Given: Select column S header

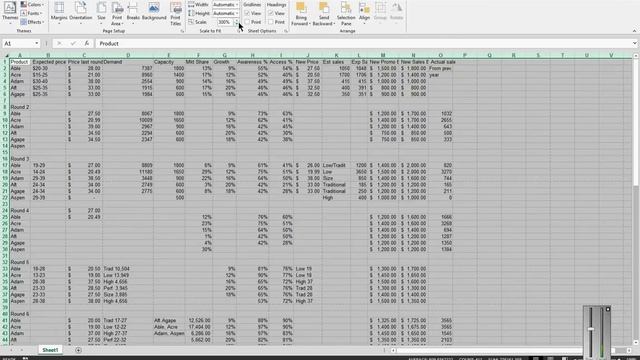Looking at the screenshot, I should (538, 55).
